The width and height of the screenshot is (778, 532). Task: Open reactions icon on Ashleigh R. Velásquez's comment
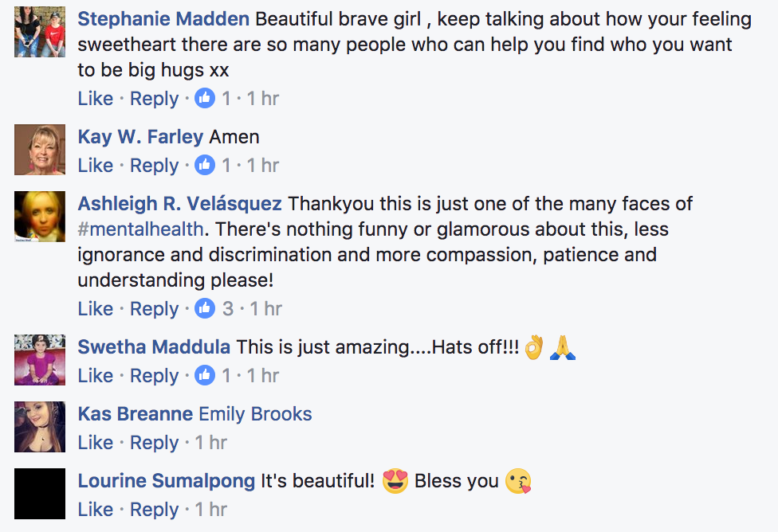point(204,308)
